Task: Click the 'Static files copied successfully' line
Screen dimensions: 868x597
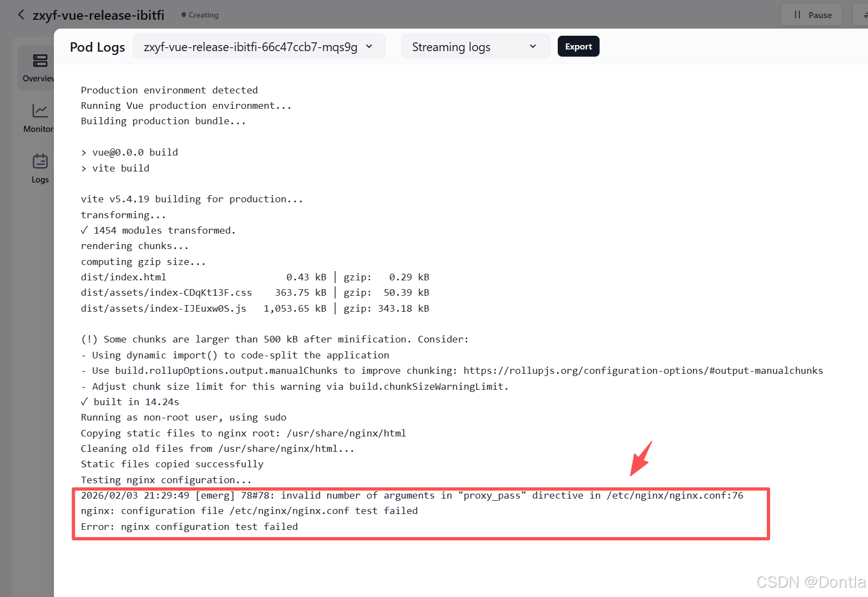Action: coord(172,464)
